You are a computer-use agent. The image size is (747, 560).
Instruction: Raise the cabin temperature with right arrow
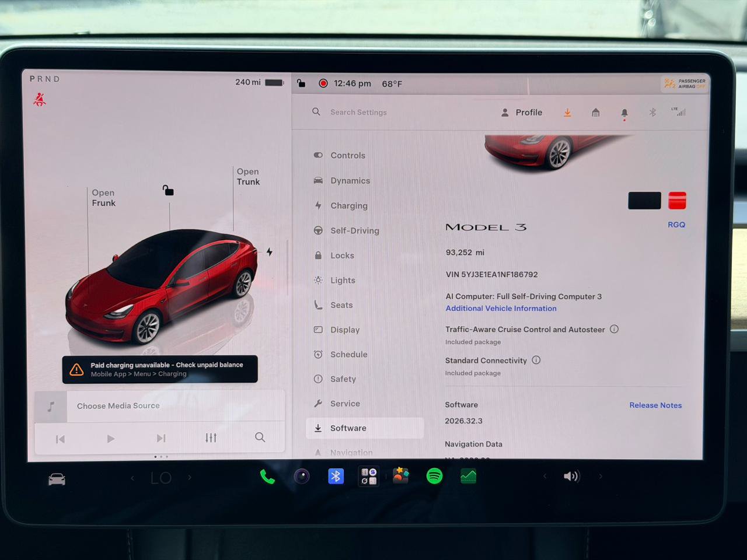(190, 477)
